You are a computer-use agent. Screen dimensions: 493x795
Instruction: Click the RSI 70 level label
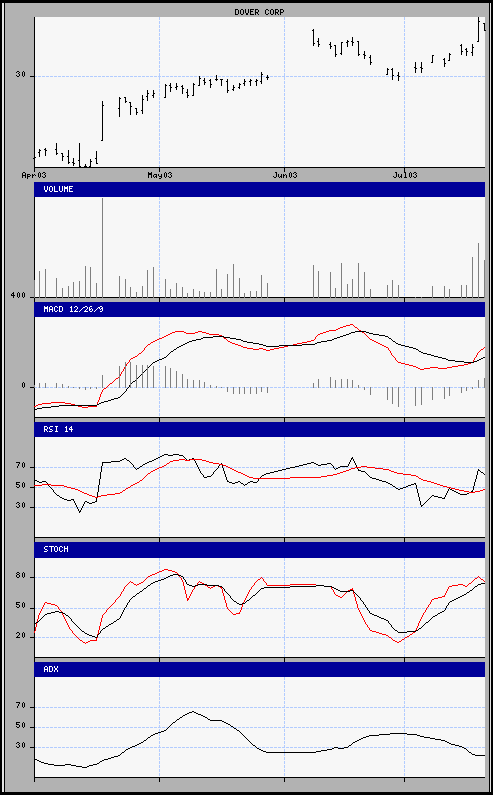pos(20,466)
